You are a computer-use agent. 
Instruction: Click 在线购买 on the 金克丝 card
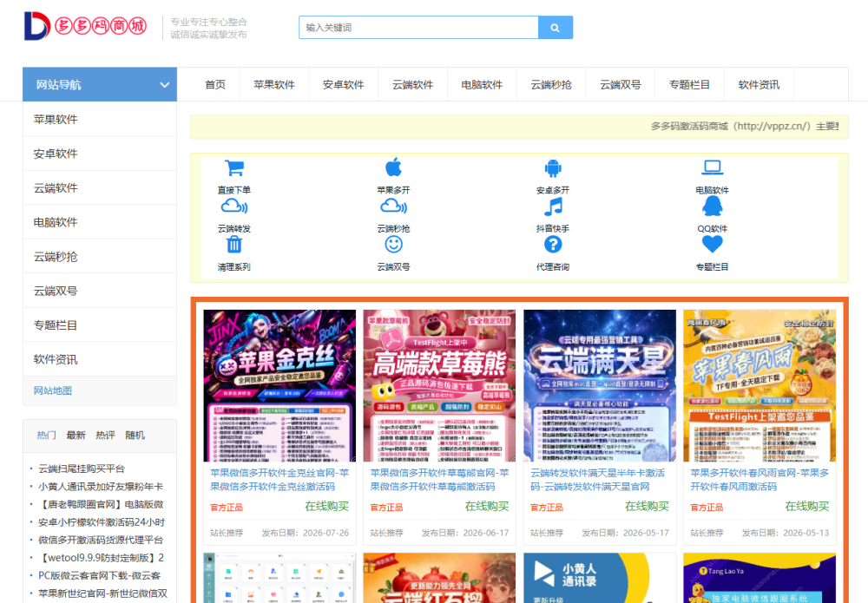pyautogui.click(x=326, y=506)
